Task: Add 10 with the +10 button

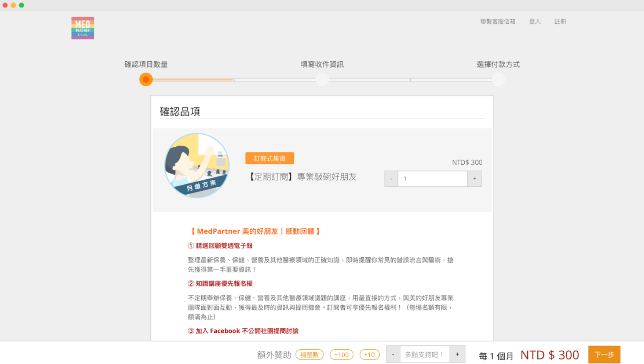Action: pyautogui.click(x=369, y=355)
